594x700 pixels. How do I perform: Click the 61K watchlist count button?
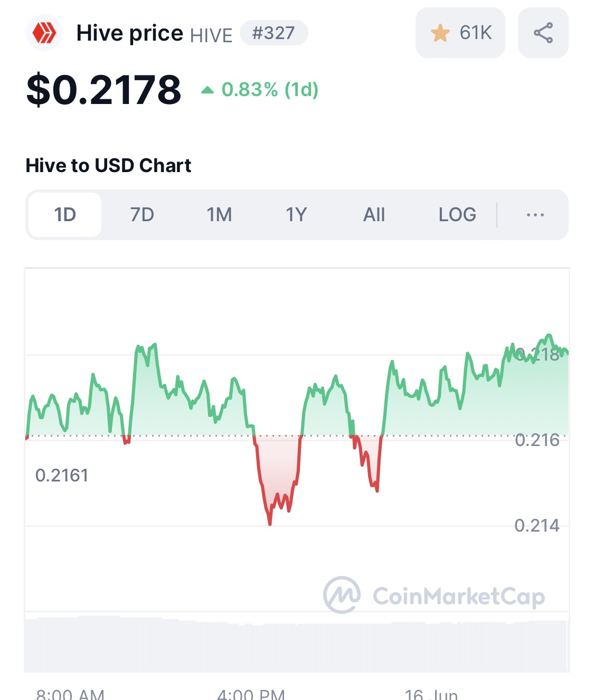(x=475, y=33)
